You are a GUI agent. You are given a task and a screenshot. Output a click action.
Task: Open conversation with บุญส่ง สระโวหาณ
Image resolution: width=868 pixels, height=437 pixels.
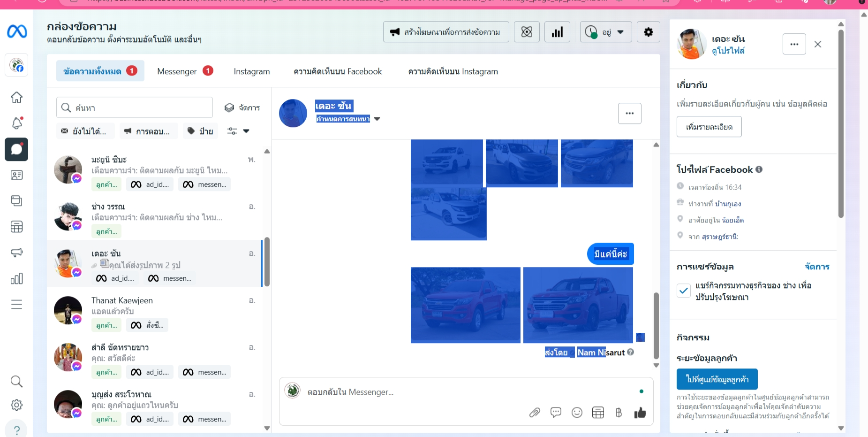[154, 404]
